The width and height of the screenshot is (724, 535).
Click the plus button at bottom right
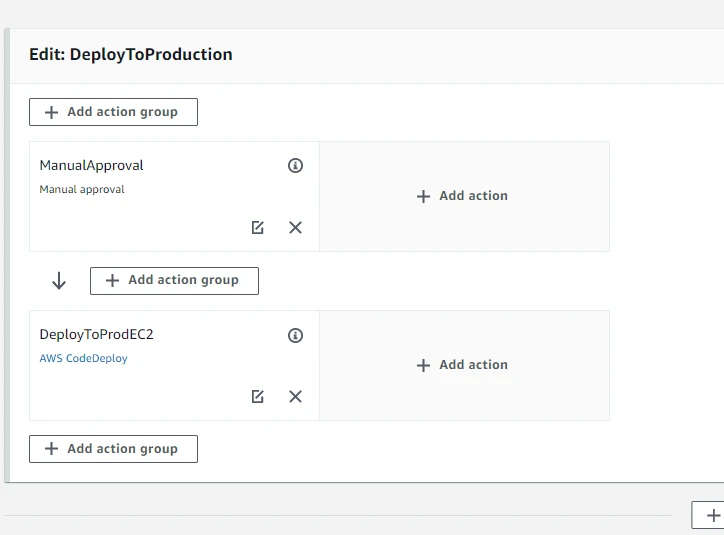[712, 515]
